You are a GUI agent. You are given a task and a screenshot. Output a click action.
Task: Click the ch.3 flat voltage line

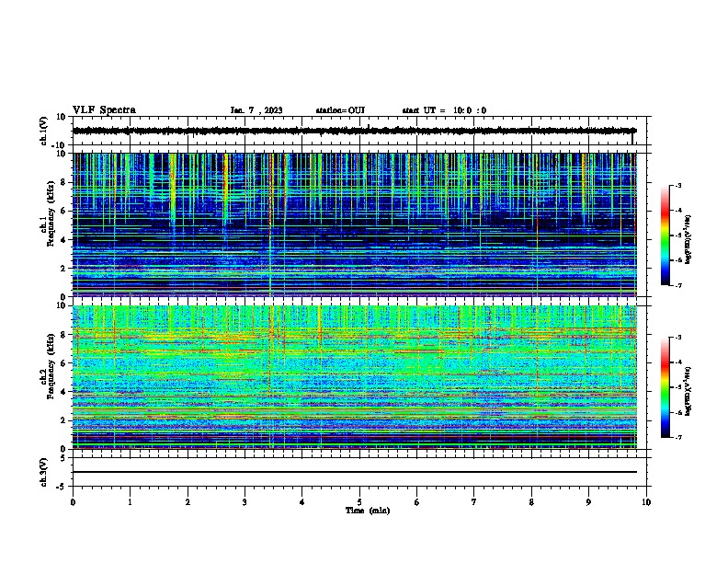pos(355,472)
